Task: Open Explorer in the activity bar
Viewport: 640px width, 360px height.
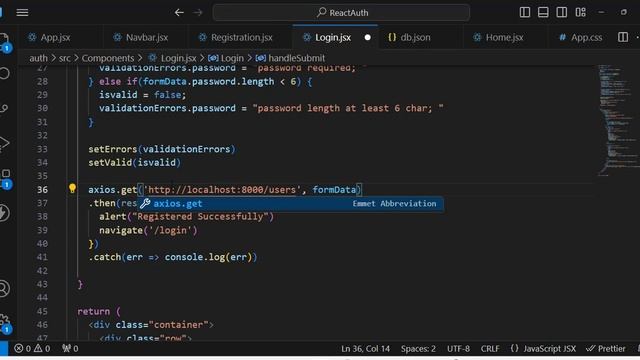Action: coord(4,41)
